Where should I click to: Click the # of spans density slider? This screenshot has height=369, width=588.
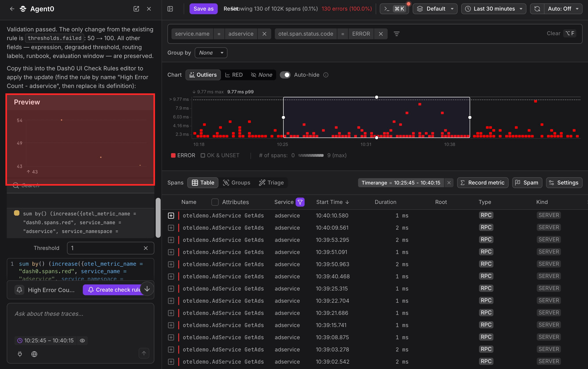[311, 155]
